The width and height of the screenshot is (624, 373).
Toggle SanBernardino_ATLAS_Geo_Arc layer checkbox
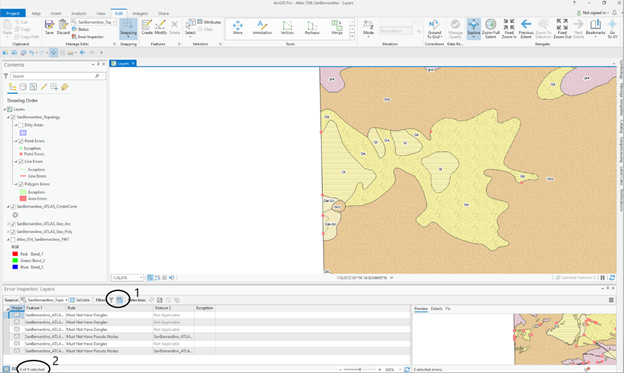tap(13, 224)
